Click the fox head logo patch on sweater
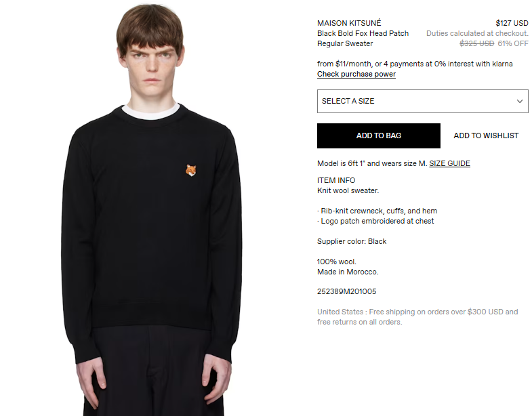The width and height of the screenshot is (532, 416). point(190,170)
